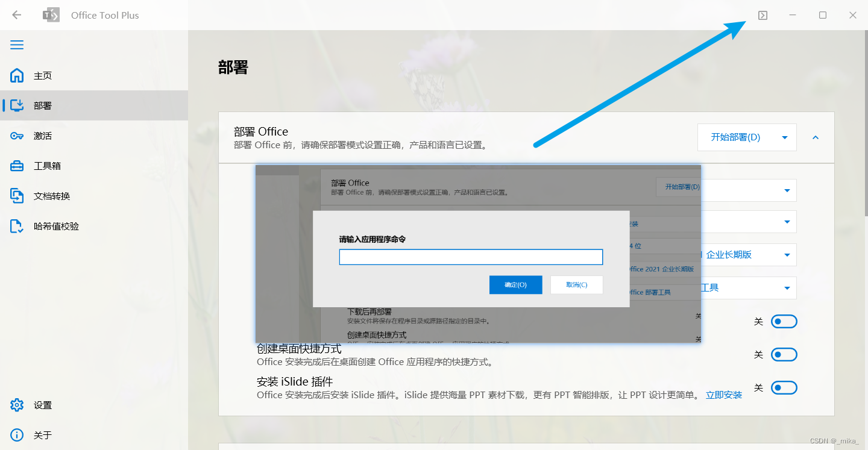868x450 pixels.
Task: Click the hash check icon for 哈希值校验
Action: point(17,226)
